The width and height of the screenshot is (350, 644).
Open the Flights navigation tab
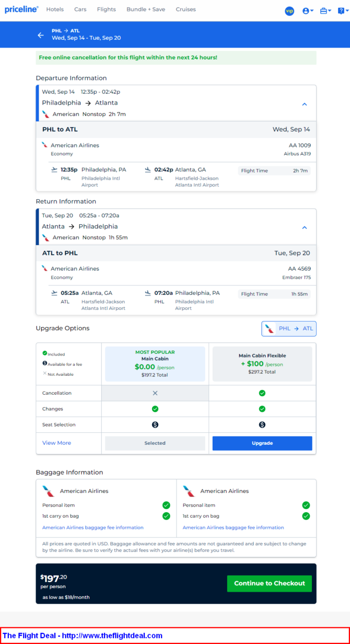[x=107, y=9]
